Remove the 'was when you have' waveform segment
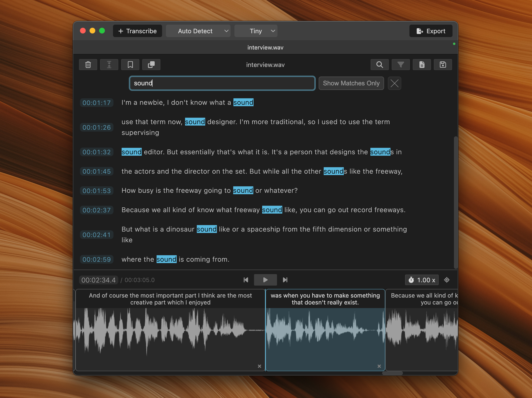Viewport: 532px width, 398px height. (379, 366)
